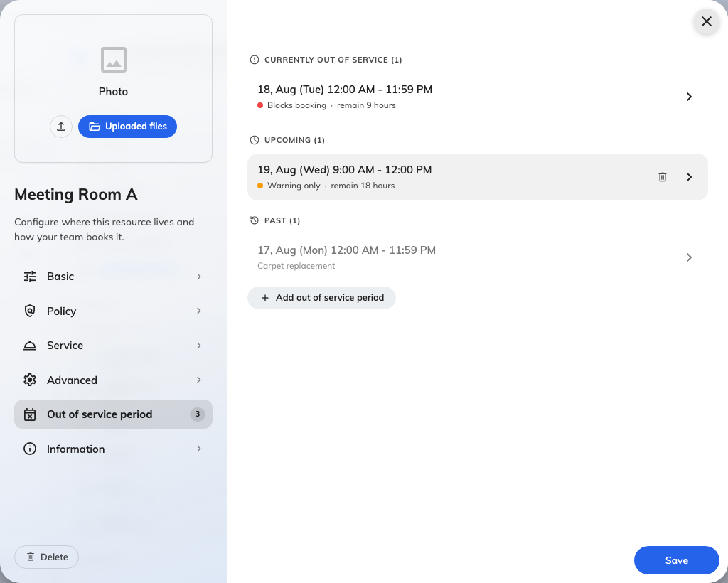This screenshot has height=583, width=728.
Task: Click the Currently Out of Service heading
Action: [333, 60]
